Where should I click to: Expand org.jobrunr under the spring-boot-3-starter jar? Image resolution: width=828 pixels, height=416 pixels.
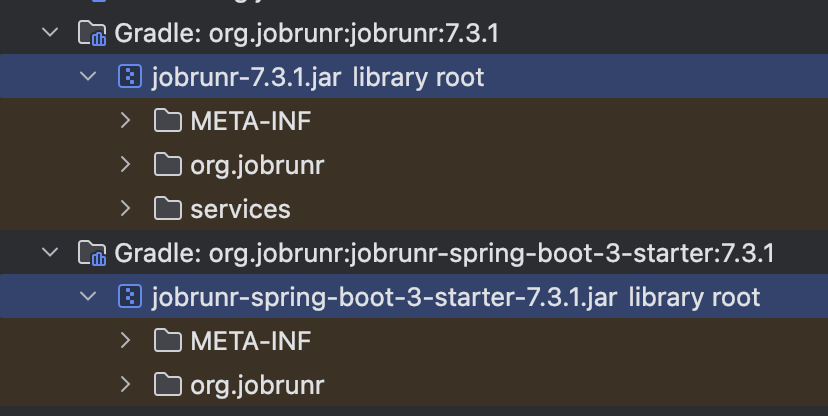click(x=125, y=384)
